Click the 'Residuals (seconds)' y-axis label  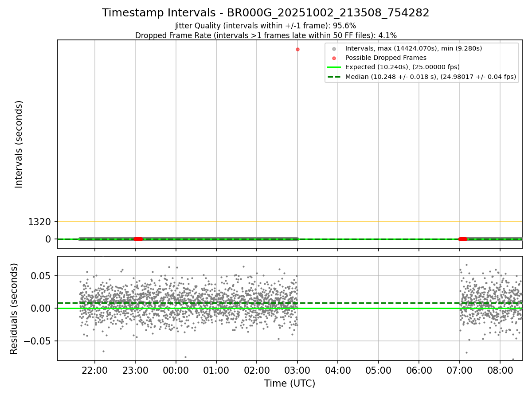14,309
